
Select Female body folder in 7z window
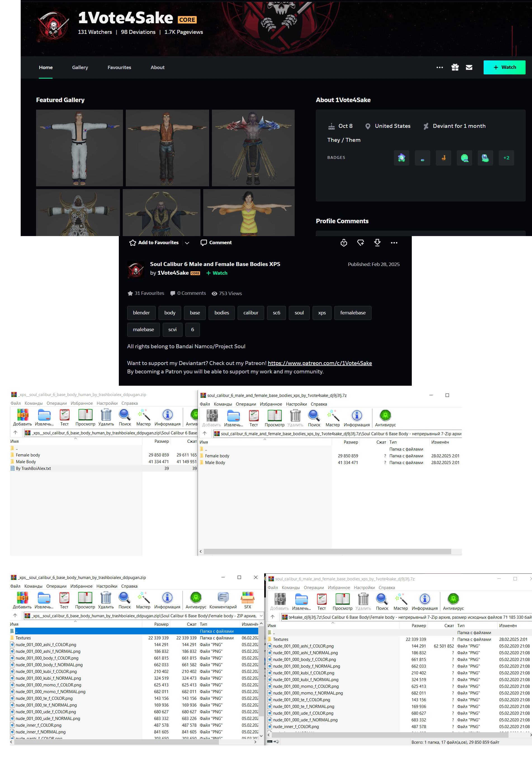(x=217, y=456)
